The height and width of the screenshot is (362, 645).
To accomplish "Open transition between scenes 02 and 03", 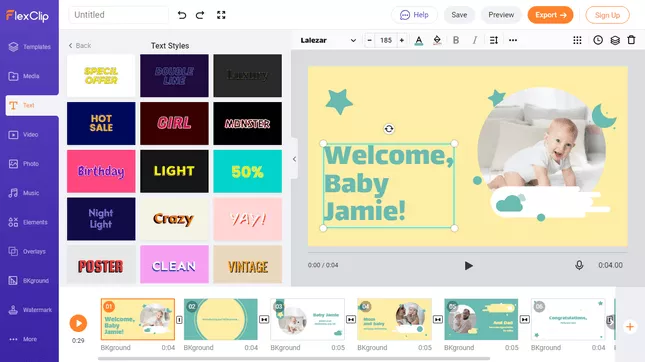I will tap(264, 320).
